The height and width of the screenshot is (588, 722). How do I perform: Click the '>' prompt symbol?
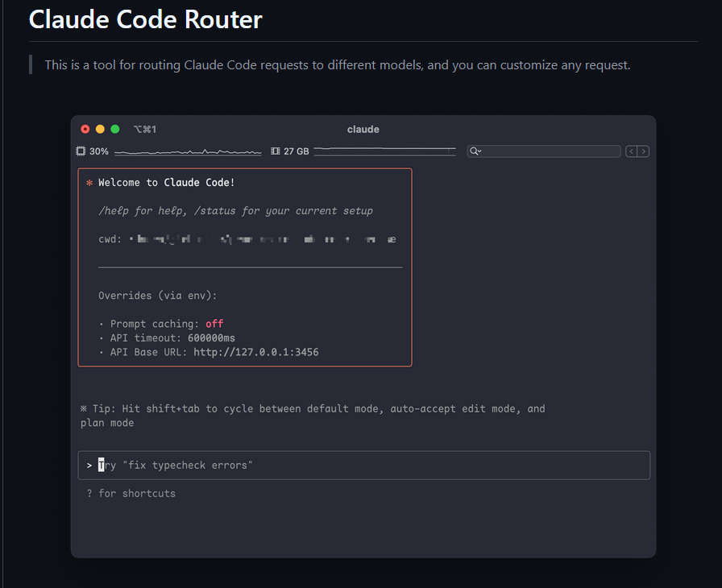89,466
